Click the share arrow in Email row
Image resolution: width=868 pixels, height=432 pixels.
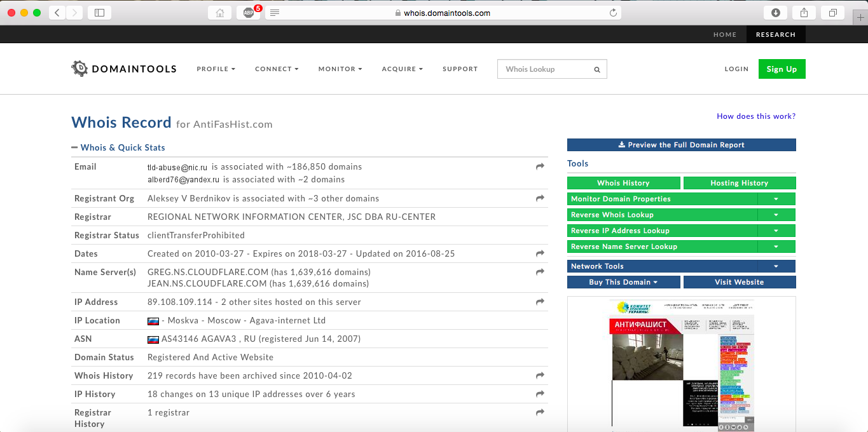point(540,166)
